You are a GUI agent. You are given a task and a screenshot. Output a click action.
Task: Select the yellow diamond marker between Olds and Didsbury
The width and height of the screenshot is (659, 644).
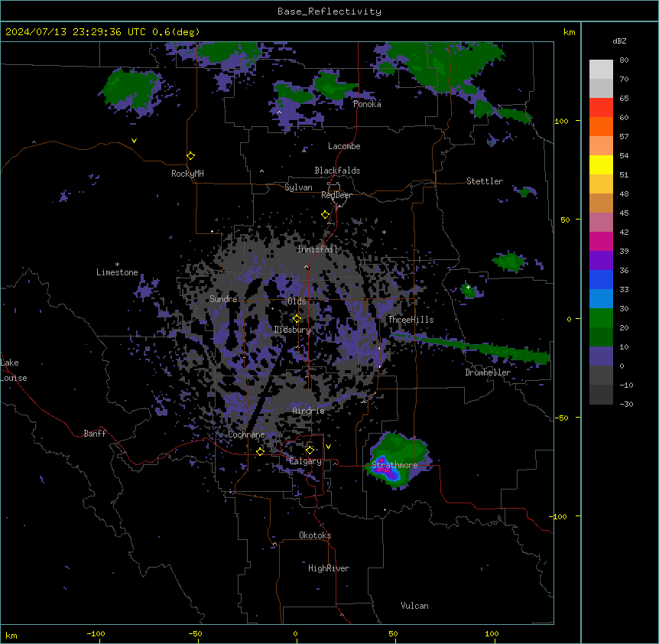(297, 319)
